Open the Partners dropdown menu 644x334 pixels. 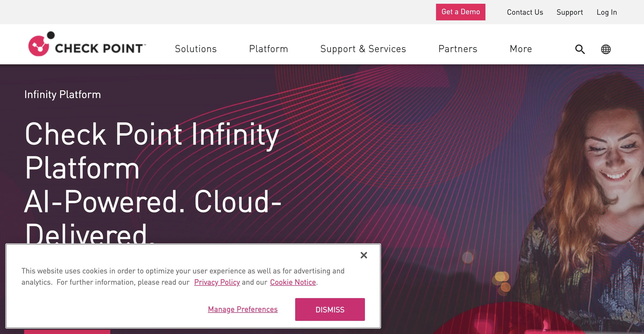pyautogui.click(x=458, y=49)
